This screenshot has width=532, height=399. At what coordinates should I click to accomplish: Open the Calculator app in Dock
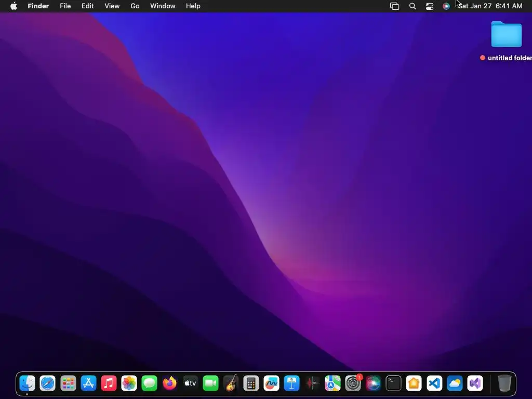point(251,383)
